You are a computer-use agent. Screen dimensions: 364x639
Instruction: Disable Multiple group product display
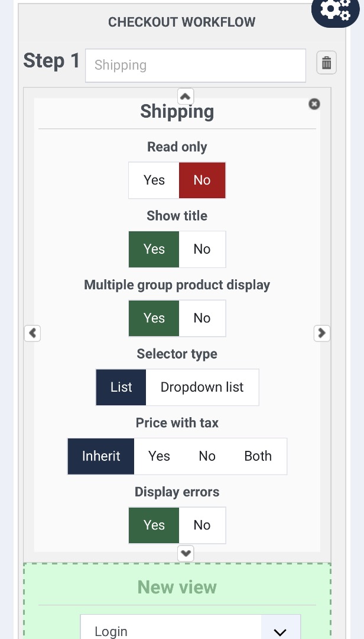click(202, 318)
